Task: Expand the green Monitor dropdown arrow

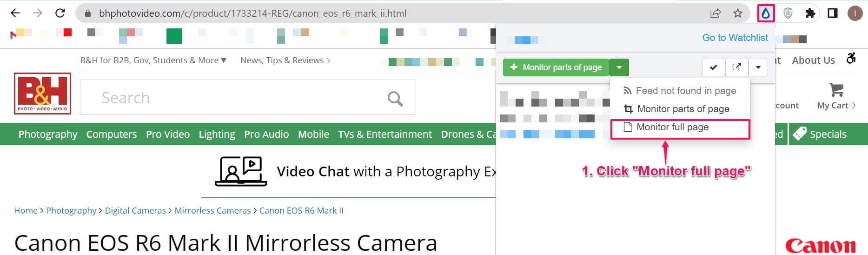Action: click(619, 67)
